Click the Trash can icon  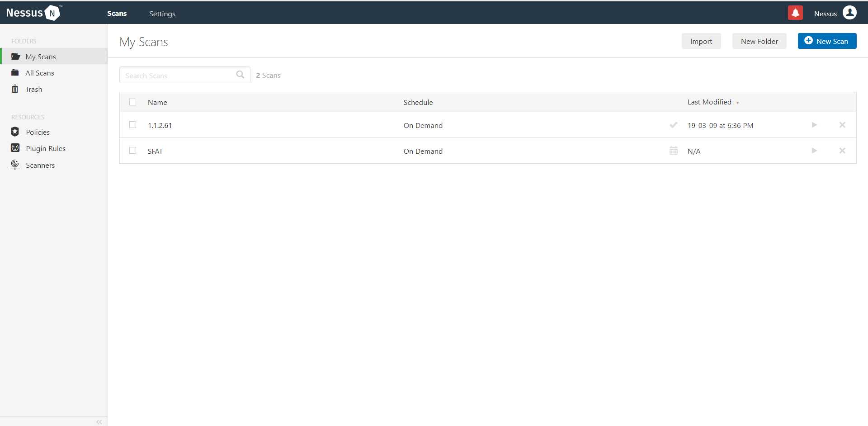15,89
